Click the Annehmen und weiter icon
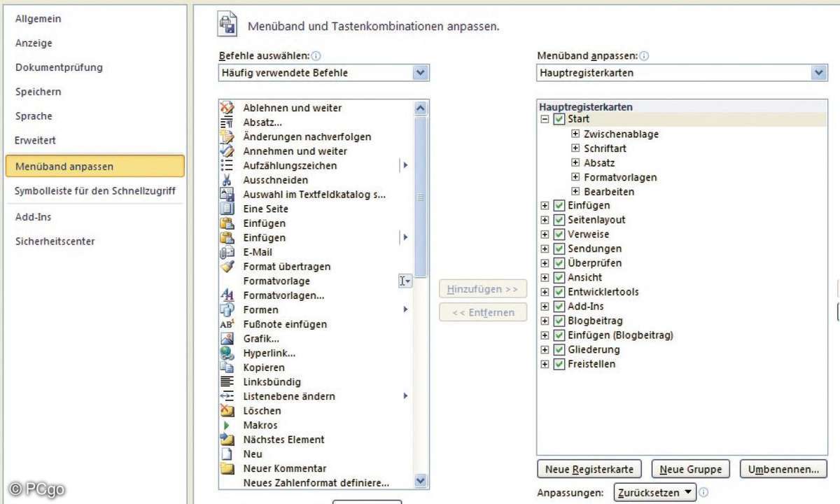This screenshot has width=840, height=504. [x=227, y=151]
